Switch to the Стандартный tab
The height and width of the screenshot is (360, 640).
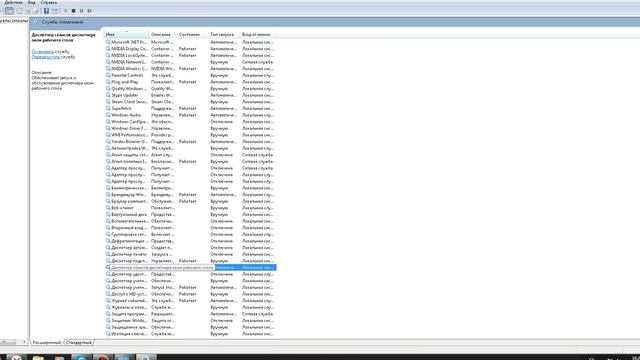[79, 342]
